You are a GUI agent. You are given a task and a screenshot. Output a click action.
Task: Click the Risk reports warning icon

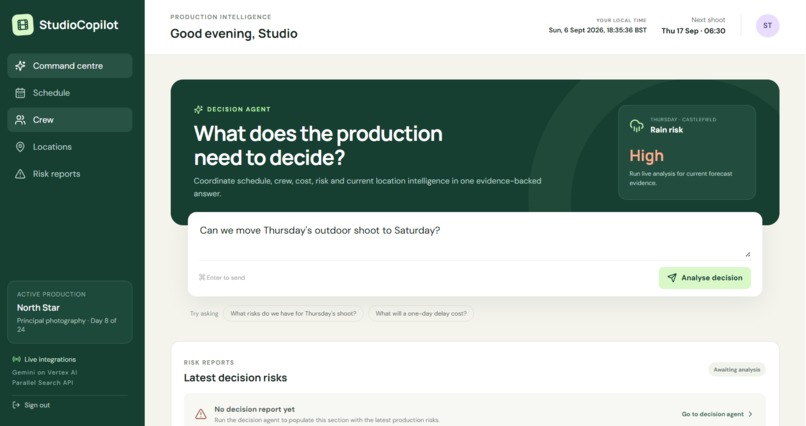pyautogui.click(x=20, y=174)
